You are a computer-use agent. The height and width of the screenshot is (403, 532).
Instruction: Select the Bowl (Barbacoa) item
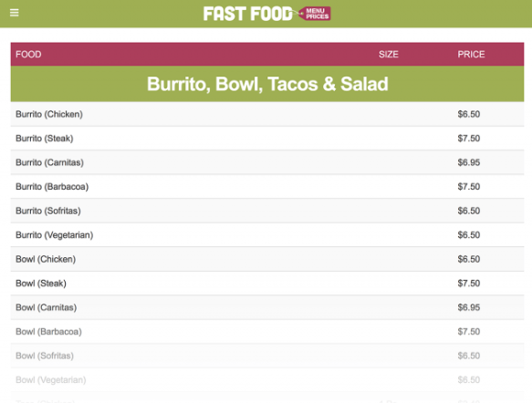pos(267,332)
